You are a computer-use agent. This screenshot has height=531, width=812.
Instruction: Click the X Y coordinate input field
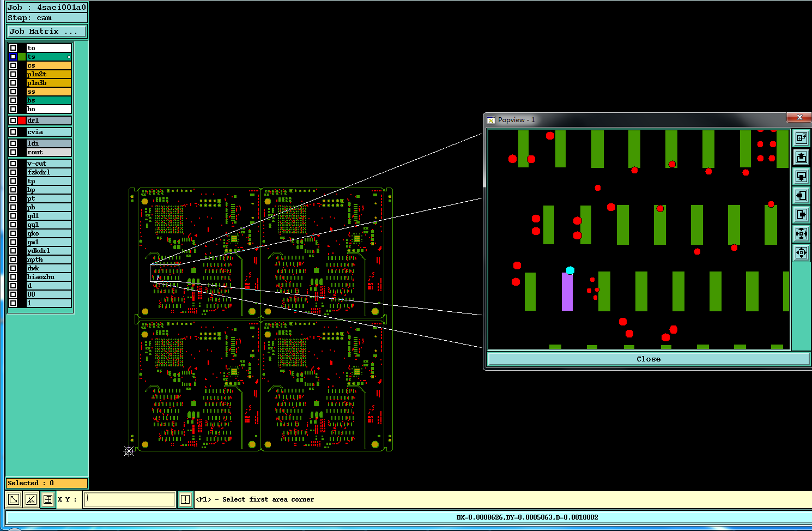[130, 499]
